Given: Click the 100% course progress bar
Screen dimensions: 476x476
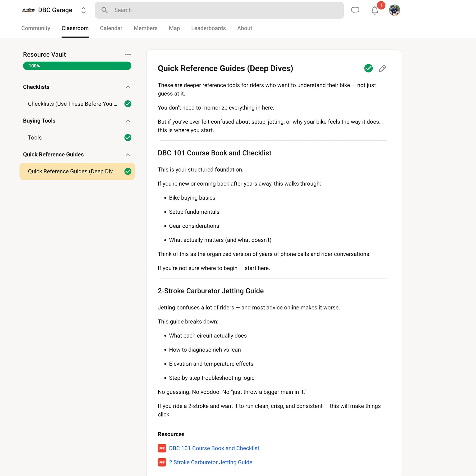Looking at the screenshot, I should pyautogui.click(x=77, y=66).
